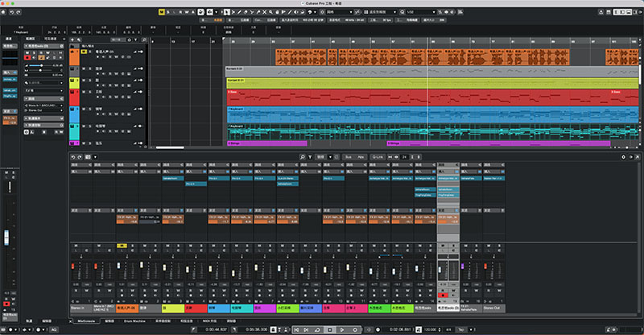This screenshot has width=644, height=335.
Task: Activate deactivate-all-mute M button in top toolbar
Action: click(x=162, y=12)
